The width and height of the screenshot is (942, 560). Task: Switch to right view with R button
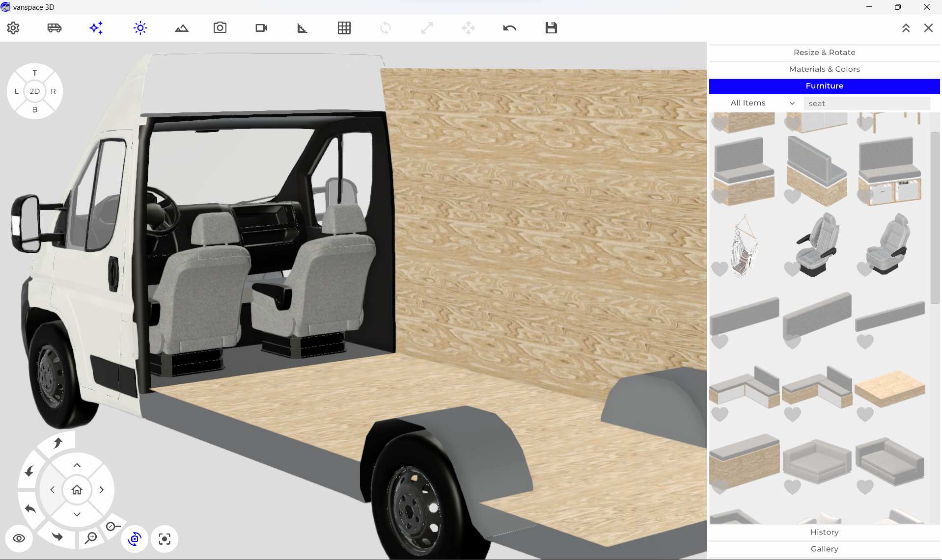pos(53,91)
